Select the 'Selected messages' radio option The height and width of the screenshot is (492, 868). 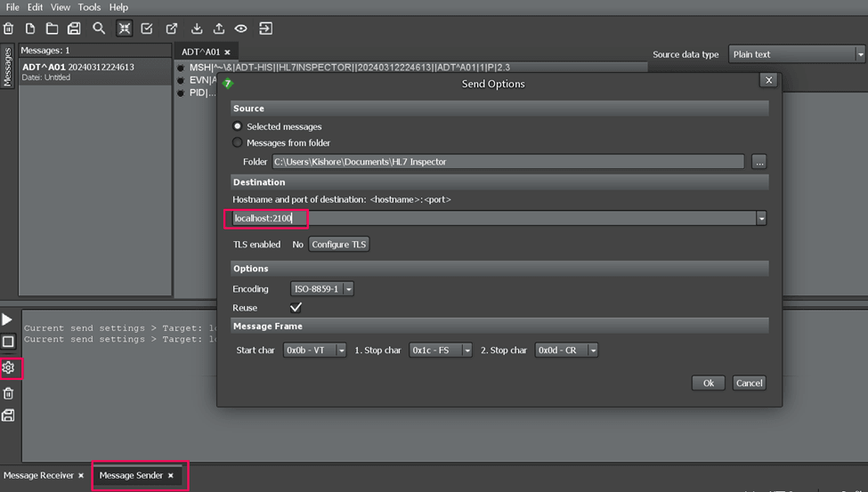tap(238, 126)
